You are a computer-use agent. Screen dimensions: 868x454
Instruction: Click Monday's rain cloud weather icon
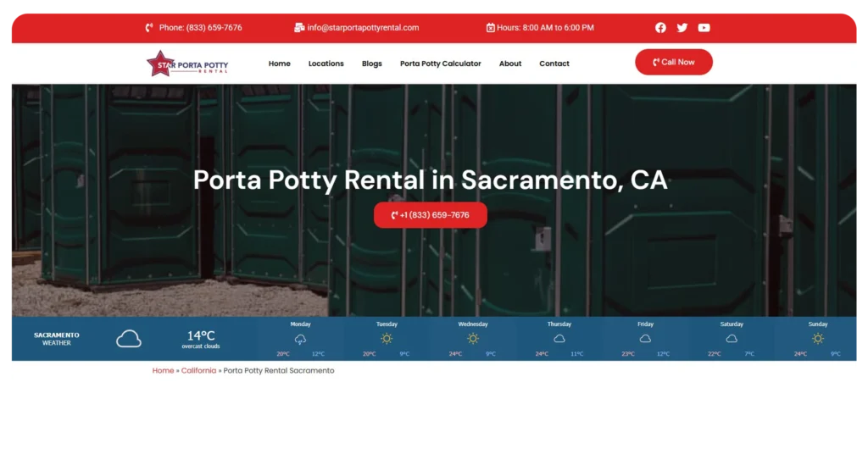(300, 339)
